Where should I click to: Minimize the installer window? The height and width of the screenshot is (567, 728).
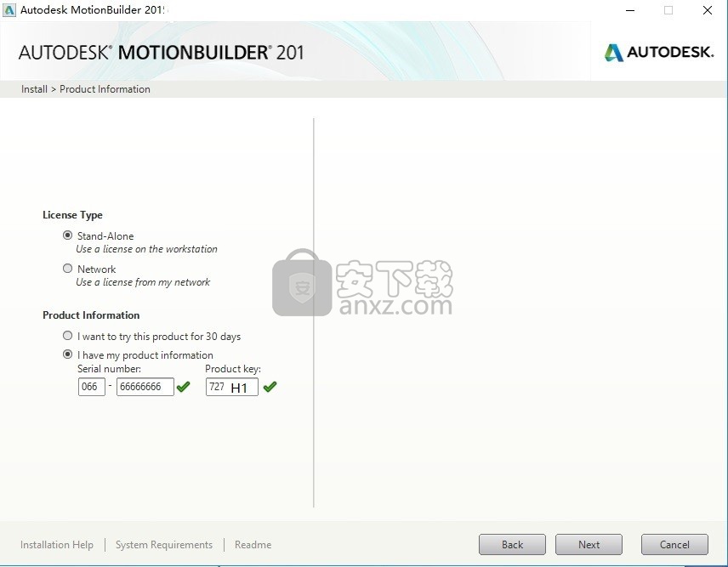point(630,10)
